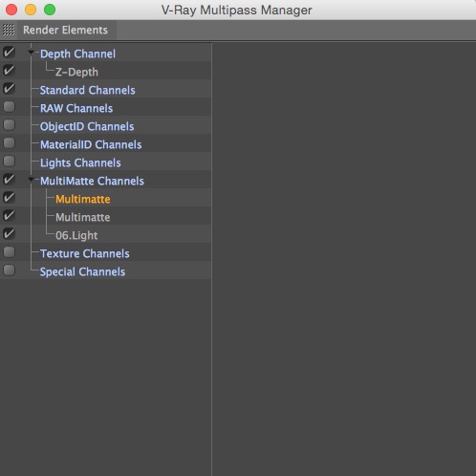This screenshot has height=476, width=476.
Task: Turn on ObjectID Channels checkbox
Action: (9, 124)
